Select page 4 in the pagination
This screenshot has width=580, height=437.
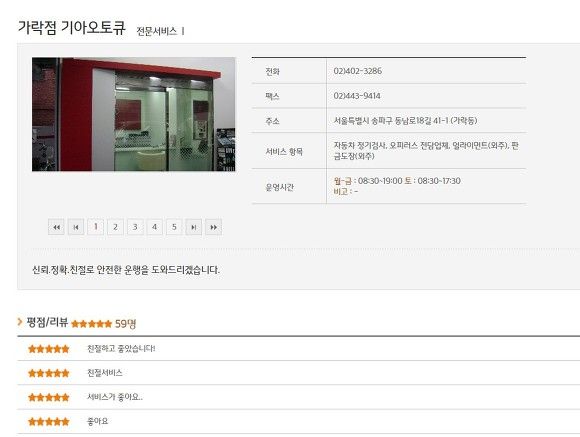(155, 227)
